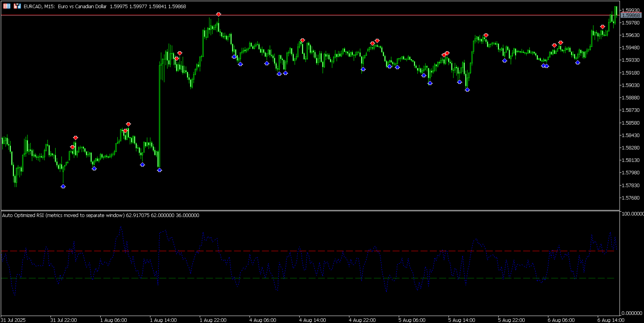
Task: Select the red dashed overbought level line
Action: (307, 251)
